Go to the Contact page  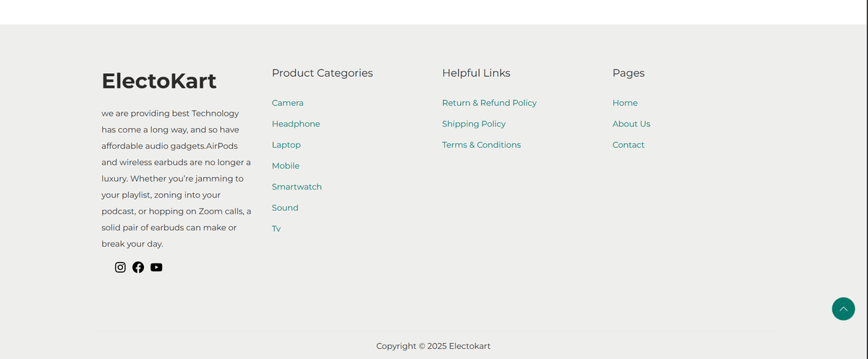pos(628,145)
